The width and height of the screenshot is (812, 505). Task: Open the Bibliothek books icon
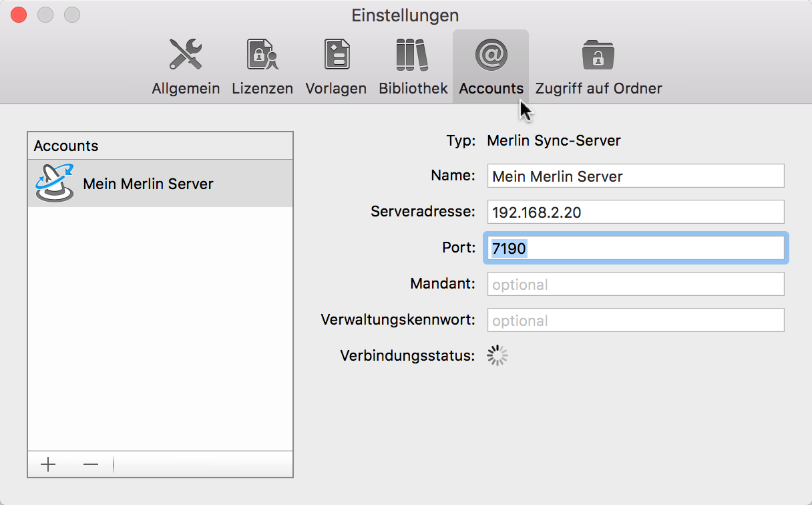(412, 54)
